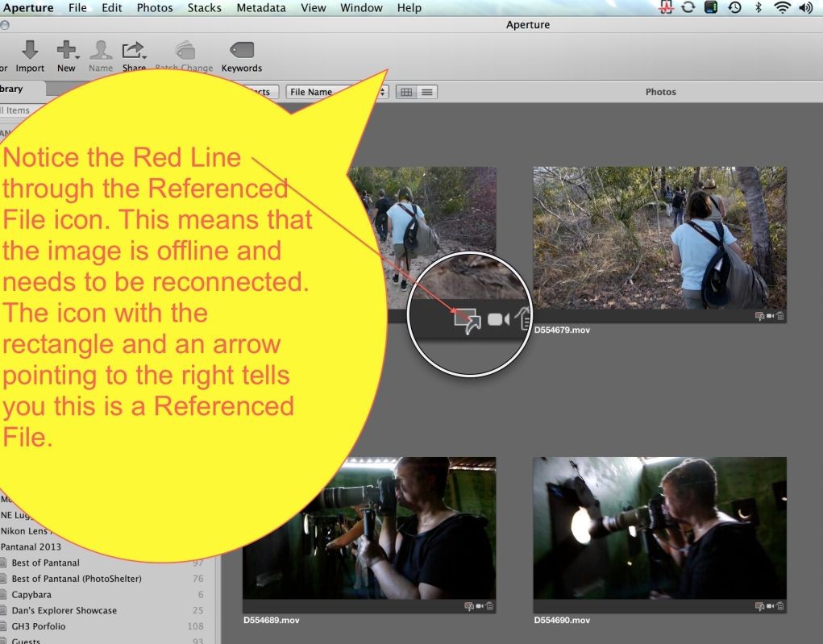Screen dimensions: 823x644
Task: Click the video camera badge on D554689.mov
Action: pos(479,605)
